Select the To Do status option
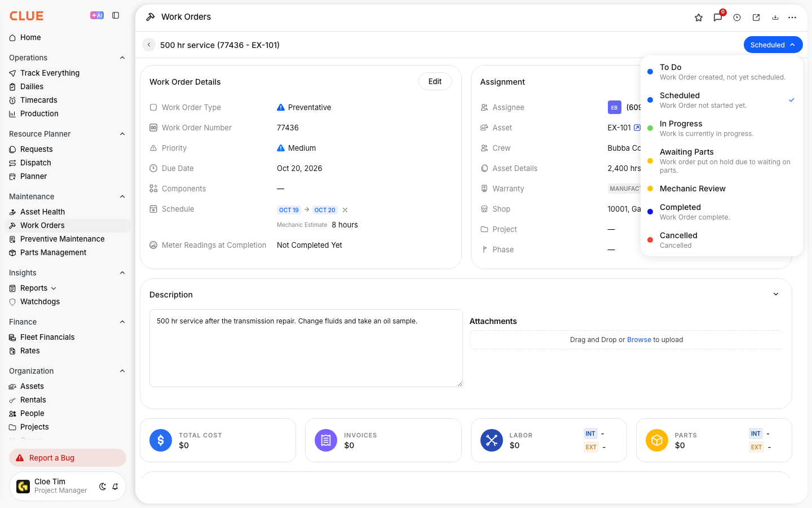This screenshot has height=508, width=812. tap(722, 72)
